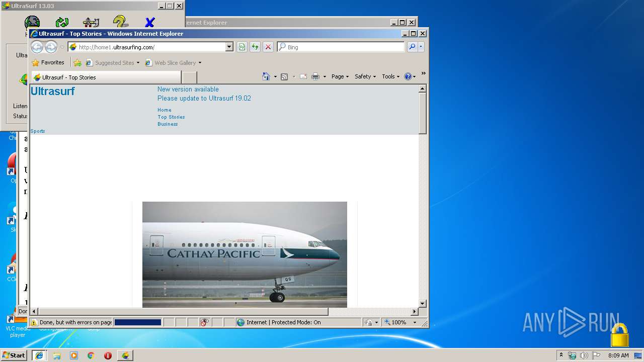644x362 pixels.
Task: Go back with the IE Back arrow
Action: [x=37, y=47]
